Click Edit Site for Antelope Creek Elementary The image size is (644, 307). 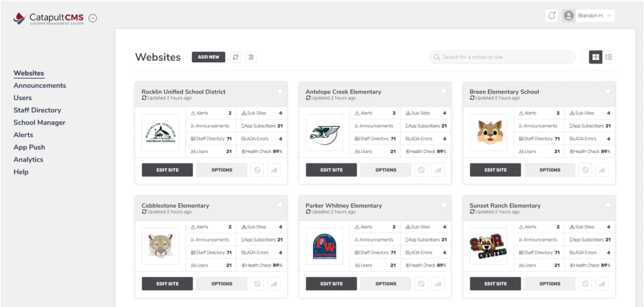coord(331,170)
